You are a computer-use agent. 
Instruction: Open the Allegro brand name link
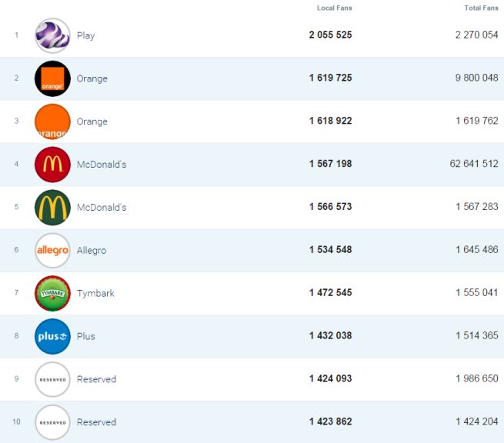click(x=92, y=251)
